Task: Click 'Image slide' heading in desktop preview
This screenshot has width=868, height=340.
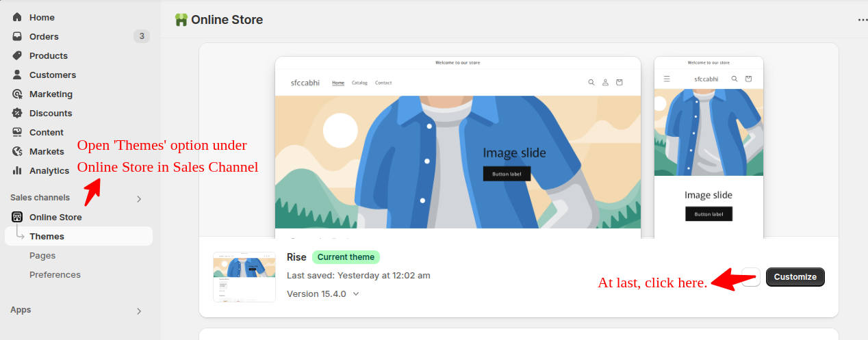Action: point(515,153)
